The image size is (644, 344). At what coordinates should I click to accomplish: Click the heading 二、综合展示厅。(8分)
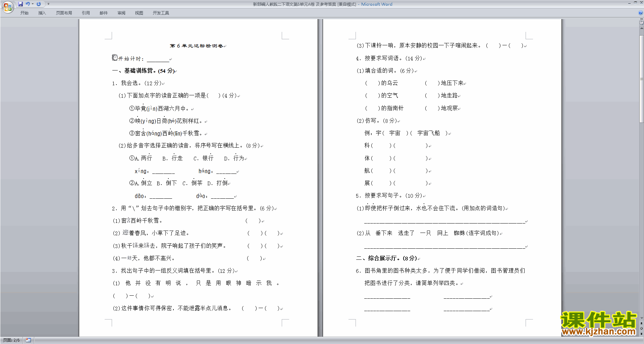(x=387, y=258)
